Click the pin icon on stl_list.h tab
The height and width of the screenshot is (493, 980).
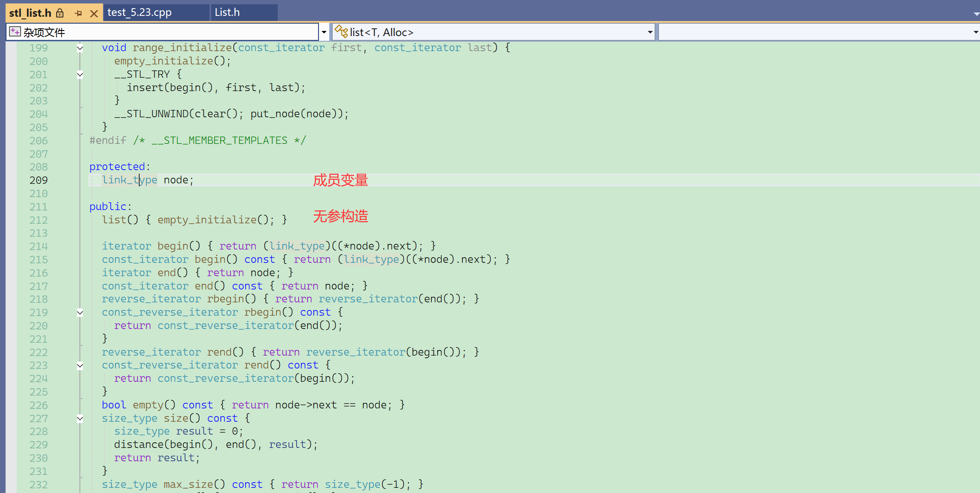tap(78, 13)
